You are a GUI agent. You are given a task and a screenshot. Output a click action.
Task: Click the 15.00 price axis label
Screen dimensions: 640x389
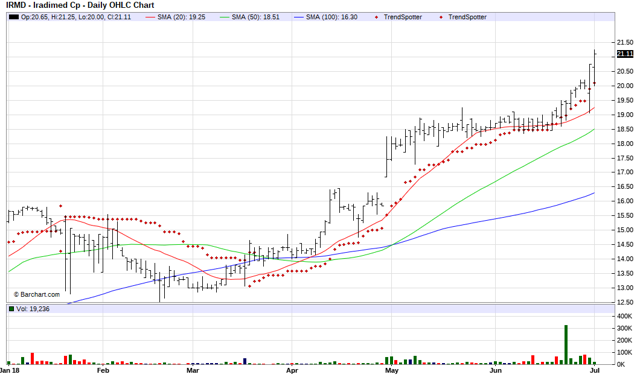click(625, 230)
